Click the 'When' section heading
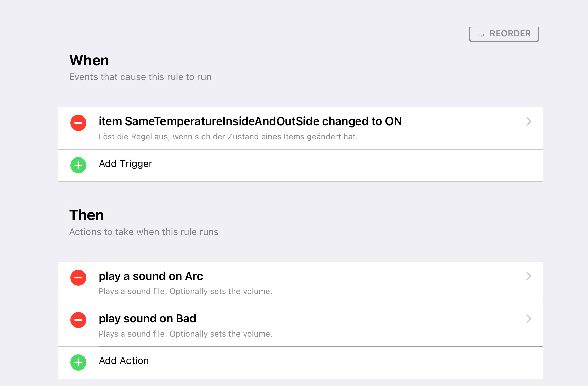The image size is (588, 386). 89,61
